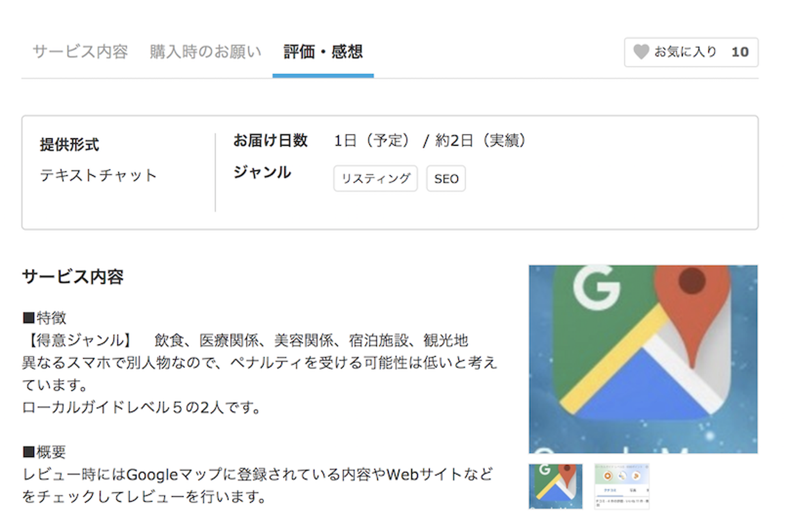Click the テキストチャット text
The image size is (801, 532).
pos(98,176)
